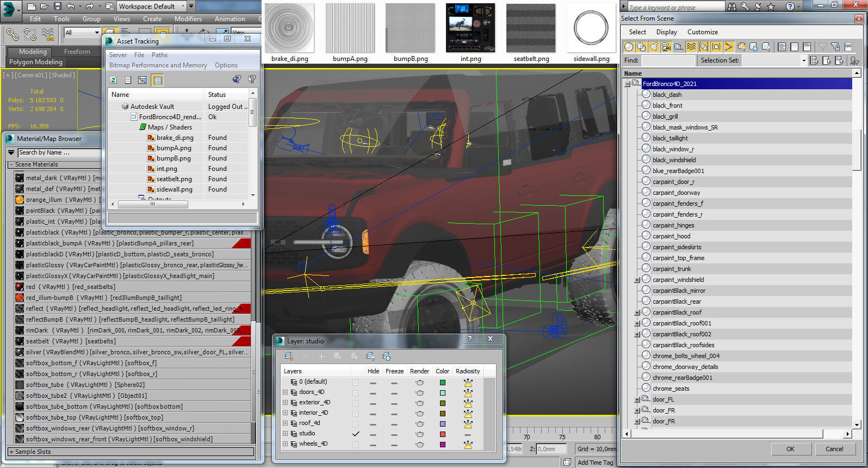Viewport: 868px width, 468px height.
Task: Click the Open File folder icon
Action: (45, 7)
